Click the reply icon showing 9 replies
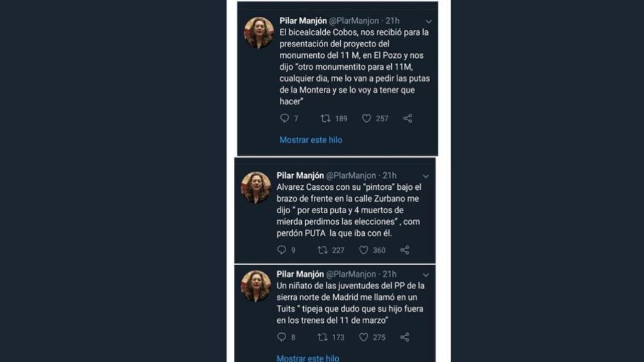The width and height of the screenshot is (644, 362). [x=282, y=250]
